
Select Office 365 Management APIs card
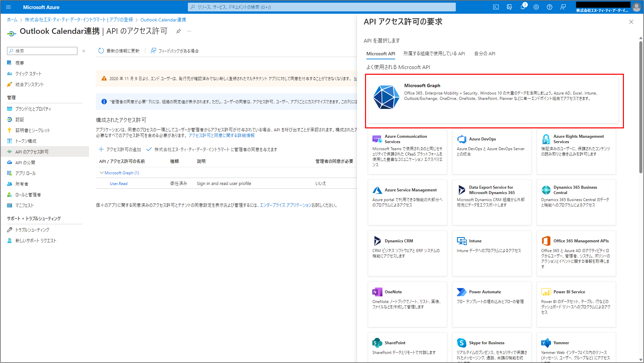pyautogui.click(x=576, y=253)
